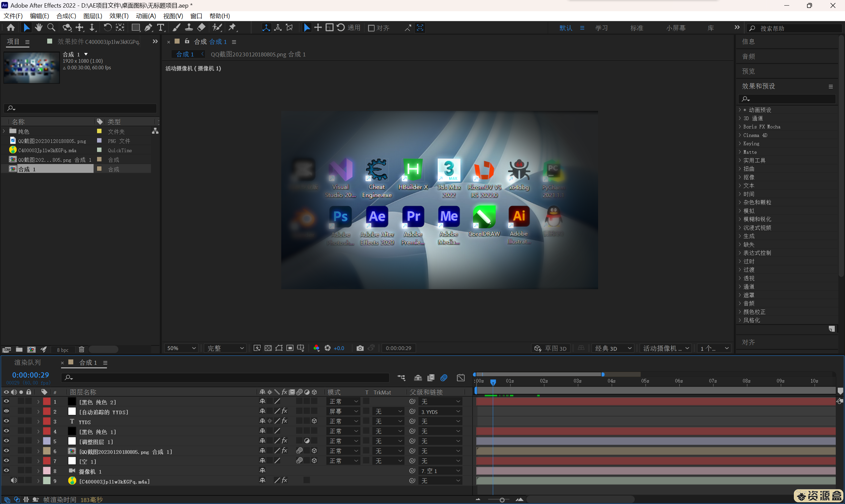This screenshot has height=504, width=845.
Task: Expand the 动画预设 effects category
Action: coord(740,110)
